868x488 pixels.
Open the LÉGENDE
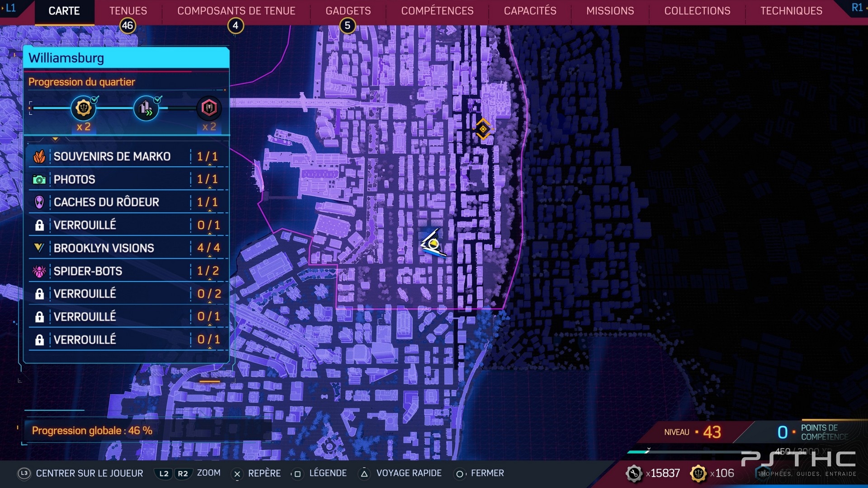pos(328,473)
